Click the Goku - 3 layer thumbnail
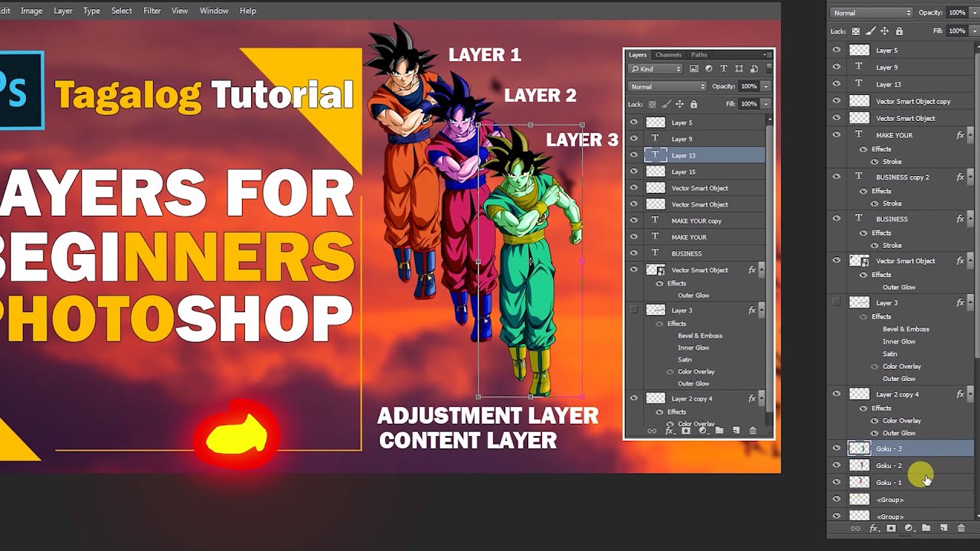Screen dimensions: 980x551 click(860, 448)
